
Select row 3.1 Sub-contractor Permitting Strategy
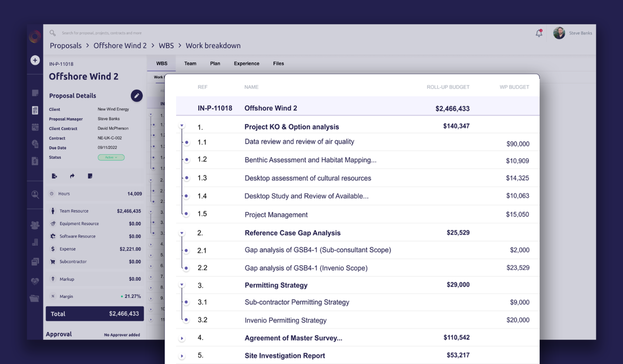point(358,302)
